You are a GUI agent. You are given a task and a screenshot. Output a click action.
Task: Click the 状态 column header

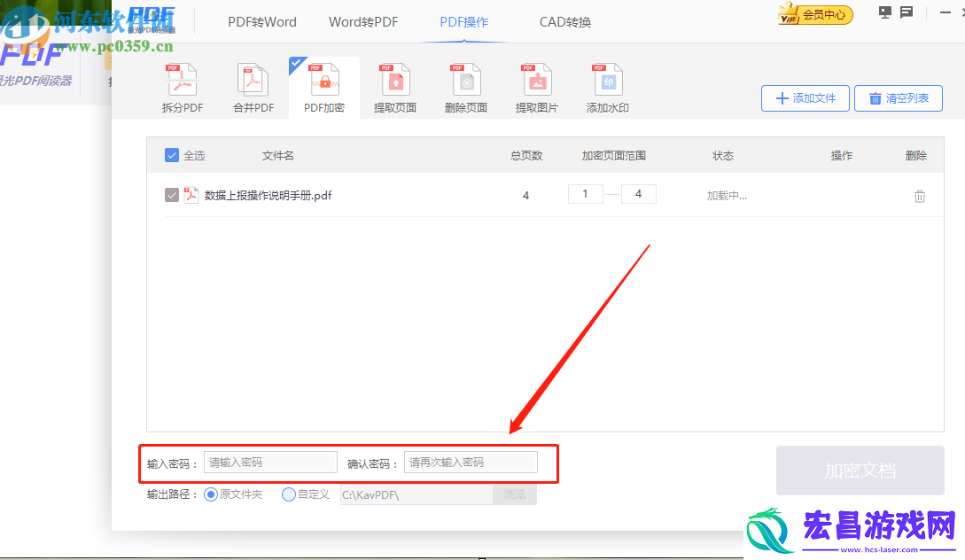(x=723, y=156)
